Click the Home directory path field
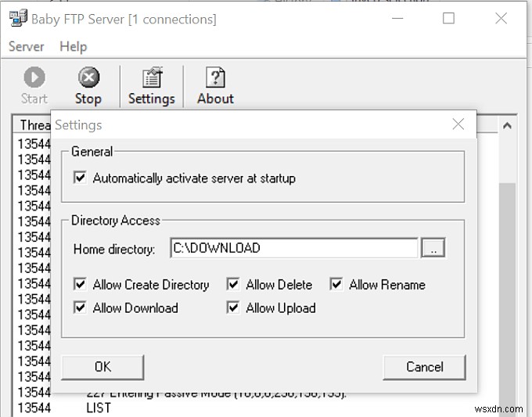 point(293,249)
